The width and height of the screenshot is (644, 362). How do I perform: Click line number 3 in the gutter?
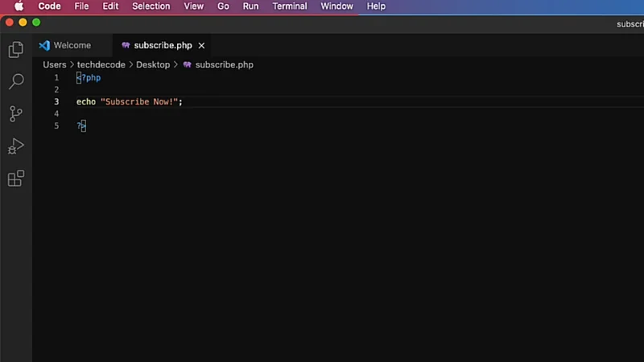[x=56, y=102]
